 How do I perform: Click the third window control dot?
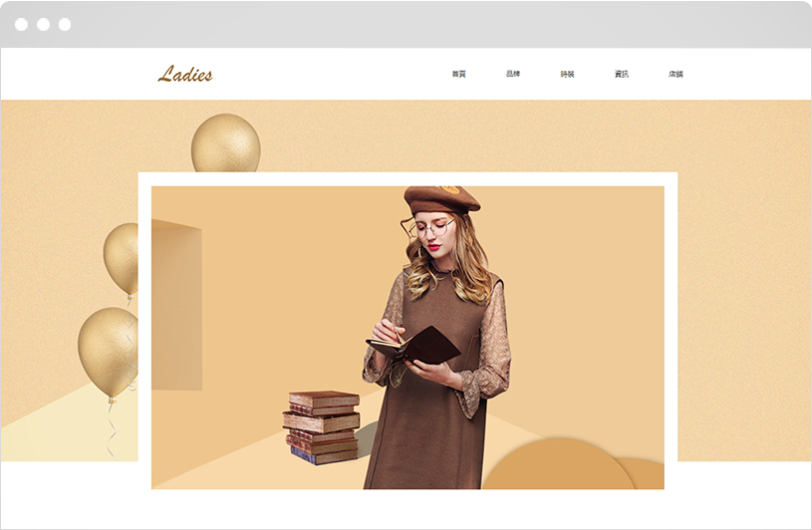coord(65,24)
